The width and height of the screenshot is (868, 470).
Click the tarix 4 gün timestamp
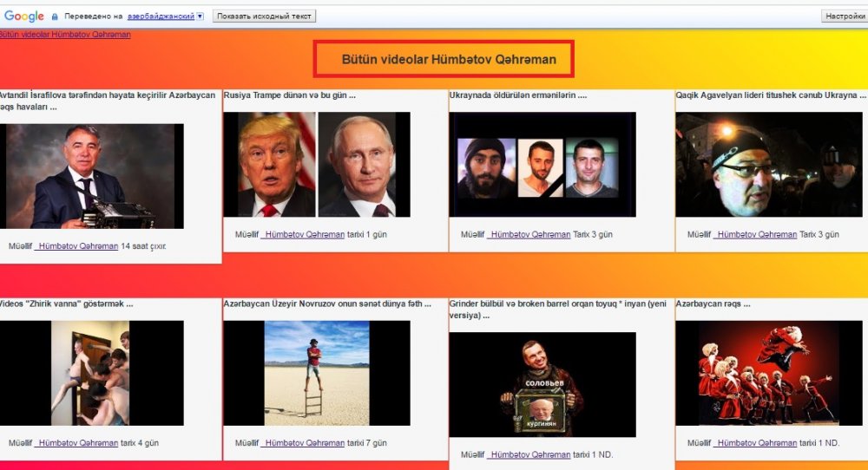[x=140, y=443]
